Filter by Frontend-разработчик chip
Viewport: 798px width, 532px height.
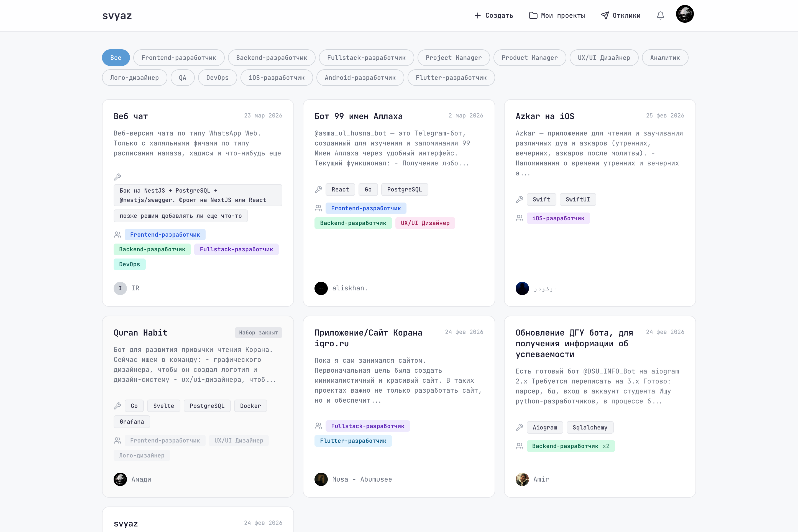(x=179, y=58)
